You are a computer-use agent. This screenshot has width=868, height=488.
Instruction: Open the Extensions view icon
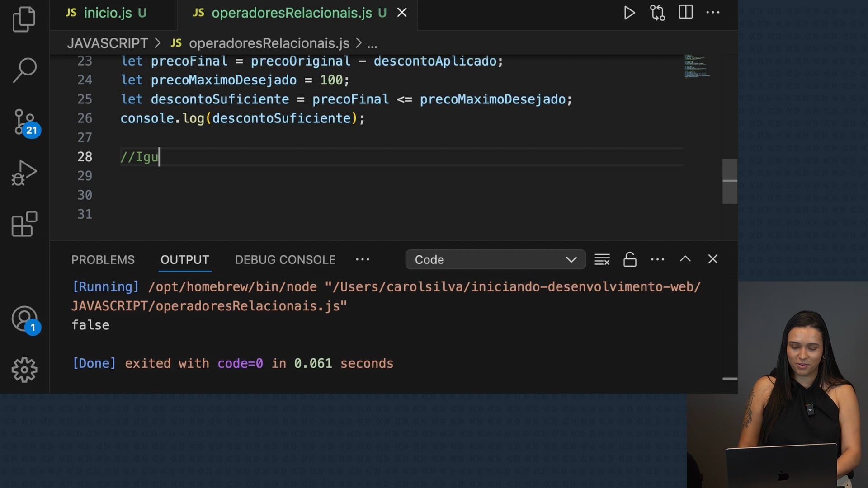tap(24, 224)
